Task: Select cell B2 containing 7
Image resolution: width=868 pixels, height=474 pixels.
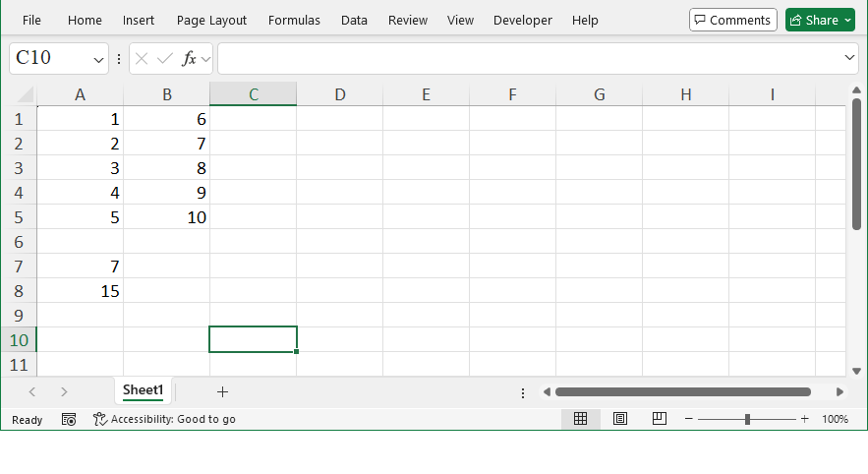Action: [x=167, y=144]
